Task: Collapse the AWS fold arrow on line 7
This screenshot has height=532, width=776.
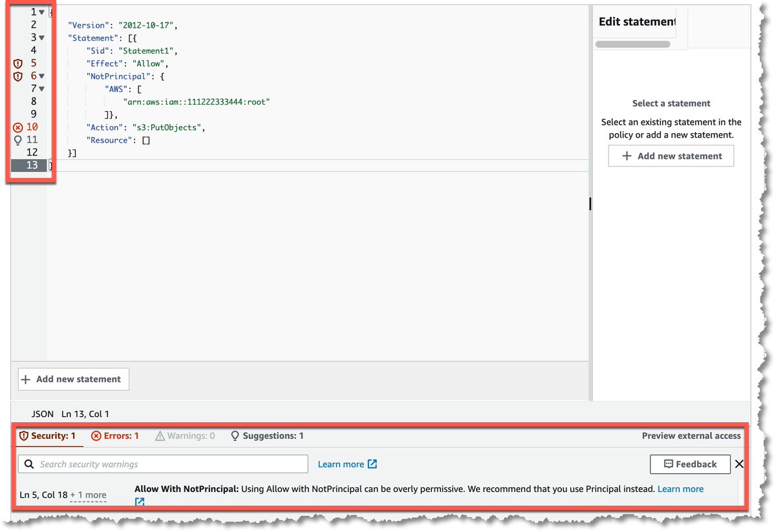Action: (x=42, y=89)
